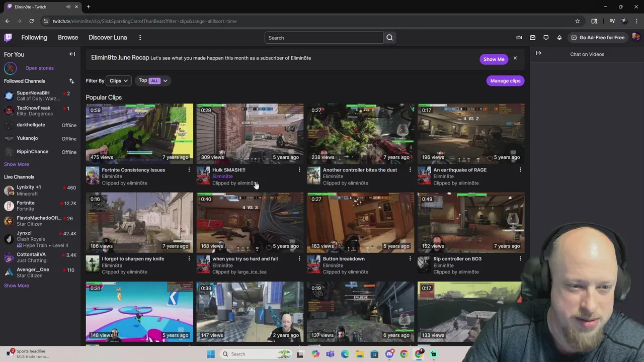Viewport: 644px width, 362px height.
Task: Open options for Another controller bites the dust
Action: 410,170
